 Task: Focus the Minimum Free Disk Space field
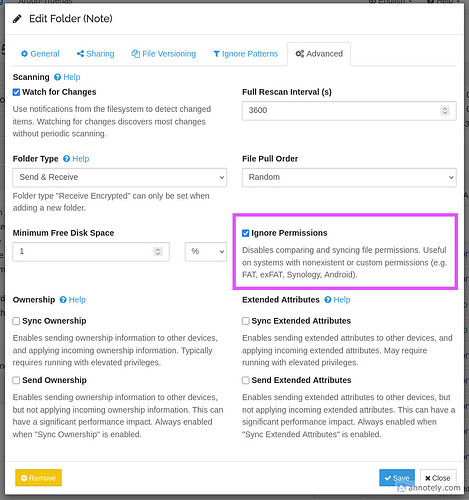(91, 252)
